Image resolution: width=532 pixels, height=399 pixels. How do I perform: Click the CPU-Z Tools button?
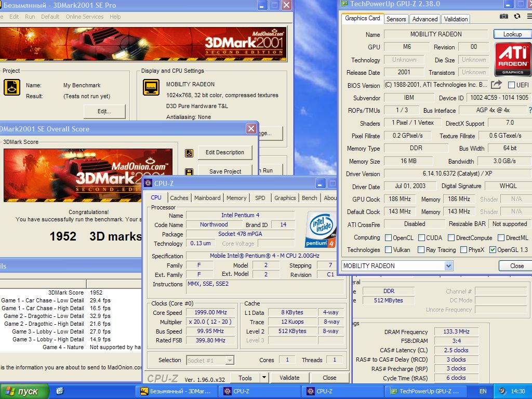coord(245,378)
